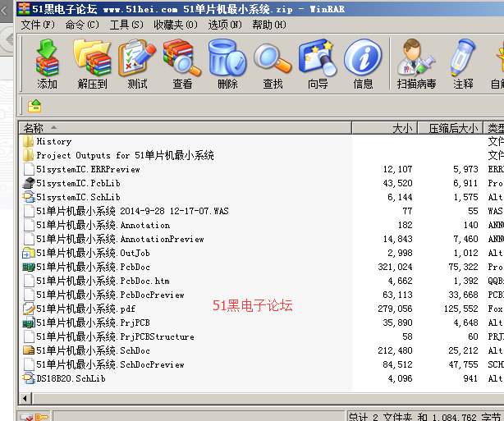The image size is (504, 421).
Task: Click the 51systemIC.SchLib file icon
Action: tap(28, 197)
